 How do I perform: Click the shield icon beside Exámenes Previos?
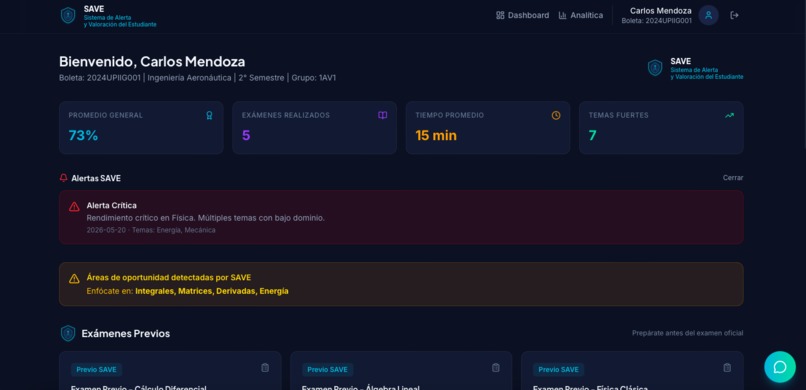pyautogui.click(x=68, y=333)
